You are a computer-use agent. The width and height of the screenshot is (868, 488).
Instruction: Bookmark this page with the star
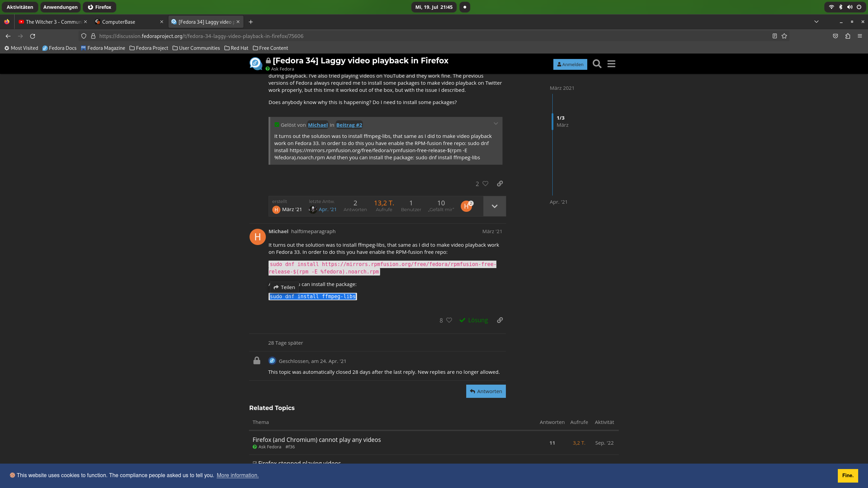pyautogui.click(x=784, y=36)
